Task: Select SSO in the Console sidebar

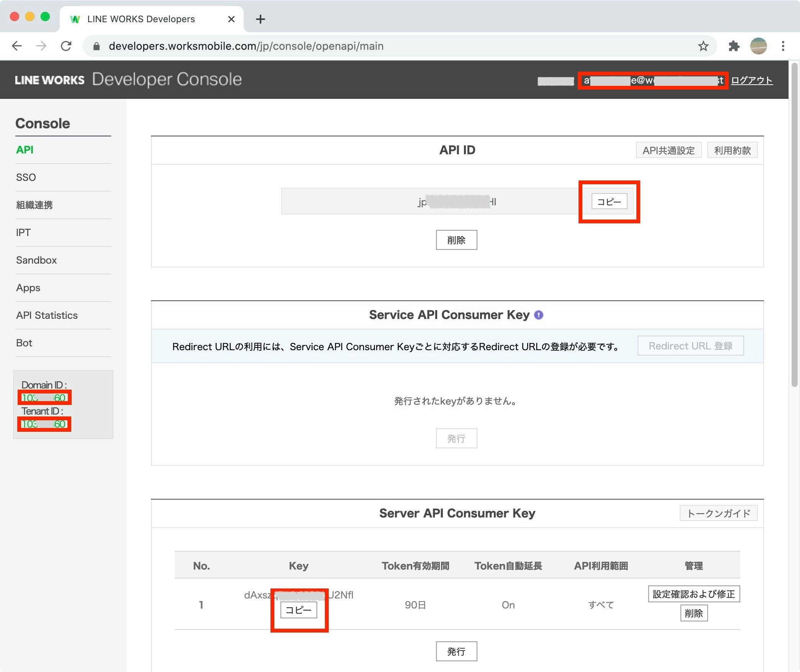Action: click(x=26, y=177)
